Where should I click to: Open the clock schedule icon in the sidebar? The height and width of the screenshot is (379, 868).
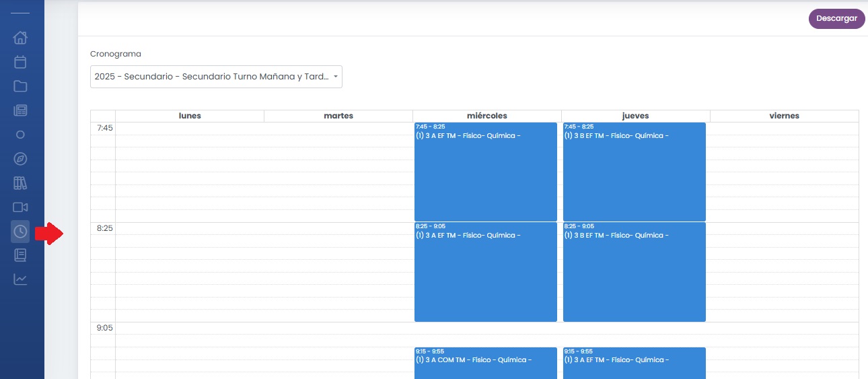20,232
